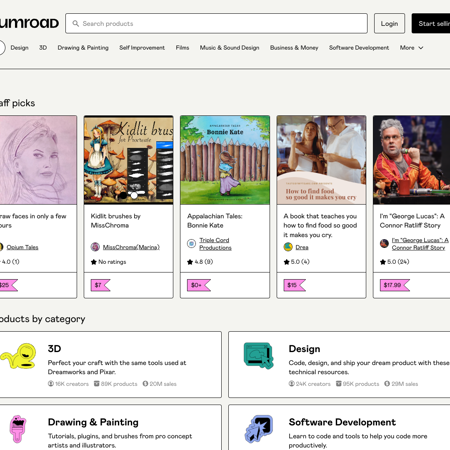Viewport: 450px width, 450px height.
Task: Open the Drawing & Painting tab
Action: pos(83,48)
